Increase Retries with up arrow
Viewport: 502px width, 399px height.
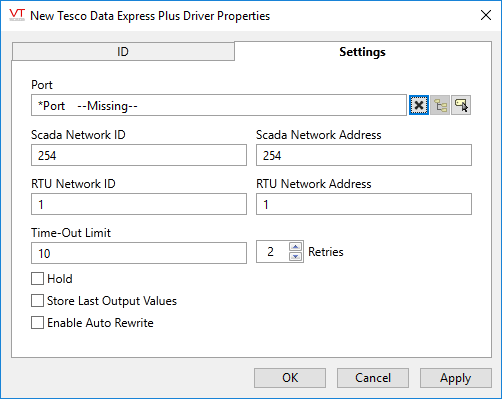(296, 247)
